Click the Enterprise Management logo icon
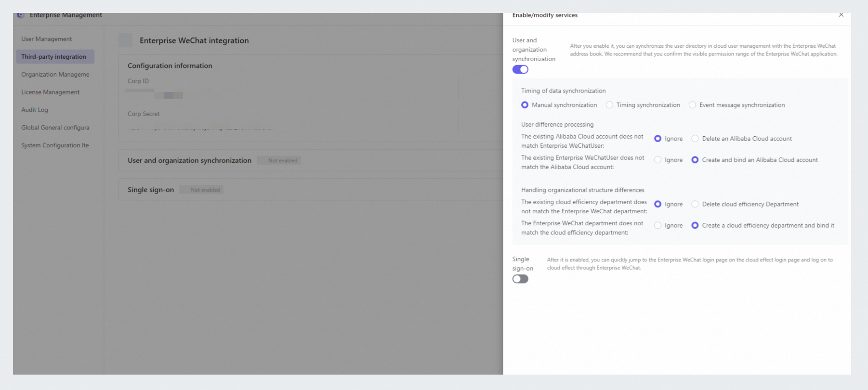This screenshot has height=390, width=868. pyautogui.click(x=20, y=15)
